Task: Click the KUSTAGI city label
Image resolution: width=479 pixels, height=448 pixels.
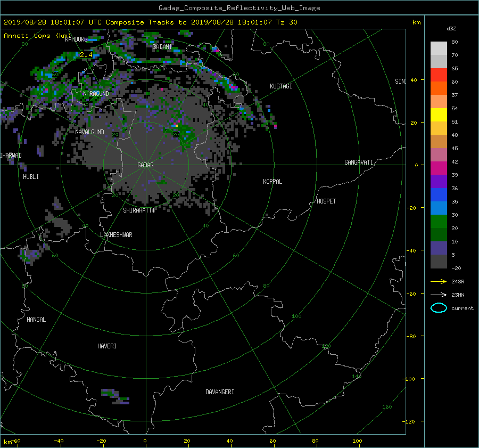Action: [281, 86]
